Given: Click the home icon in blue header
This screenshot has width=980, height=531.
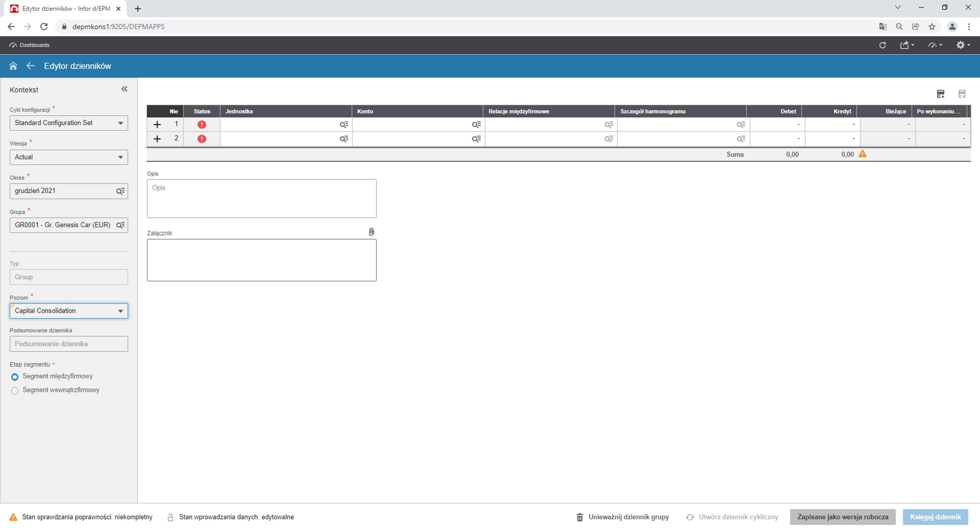Looking at the screenshot, I should pyautogui.click(x=13, y=66).
